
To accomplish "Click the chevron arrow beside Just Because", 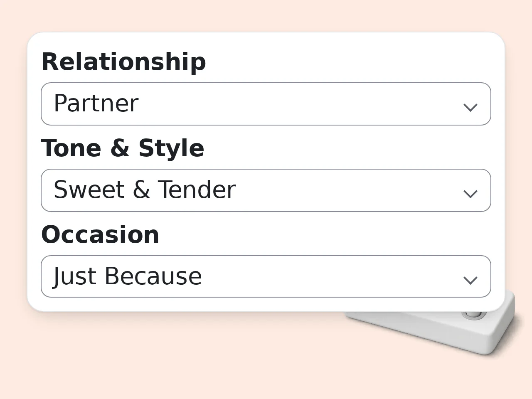I will [x=470, y=281].
